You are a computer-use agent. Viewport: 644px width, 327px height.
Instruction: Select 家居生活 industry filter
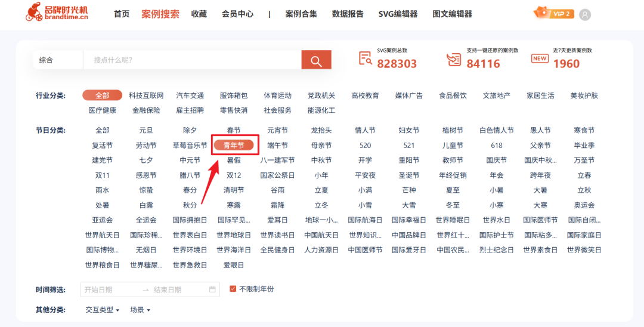click(x=540, y=95)
